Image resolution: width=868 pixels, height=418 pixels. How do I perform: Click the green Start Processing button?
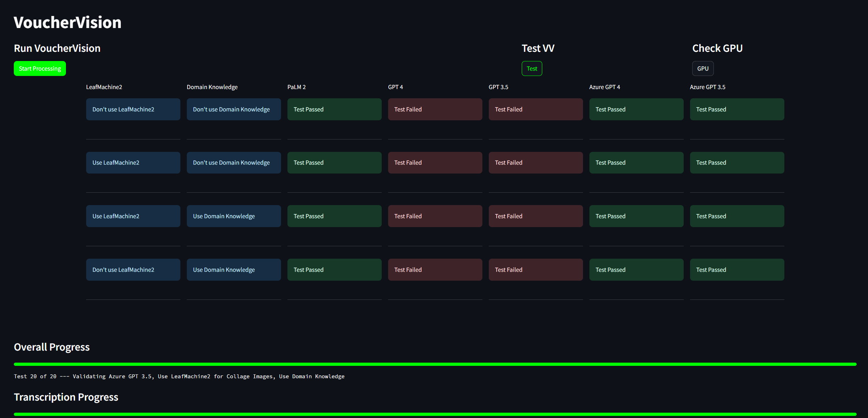click(40, 68)
